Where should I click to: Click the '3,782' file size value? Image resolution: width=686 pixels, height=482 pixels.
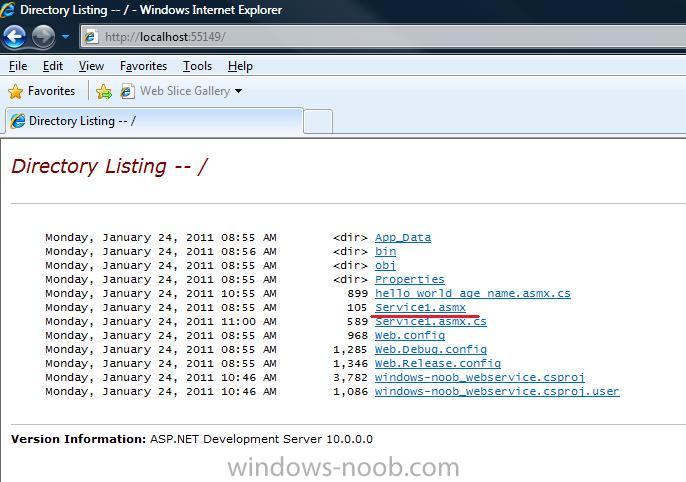point(350,377)
